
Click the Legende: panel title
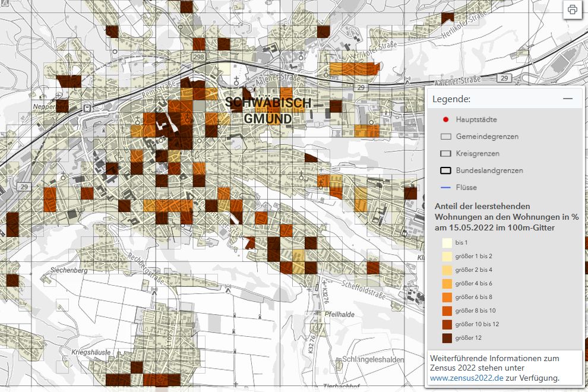click(451, 99)
